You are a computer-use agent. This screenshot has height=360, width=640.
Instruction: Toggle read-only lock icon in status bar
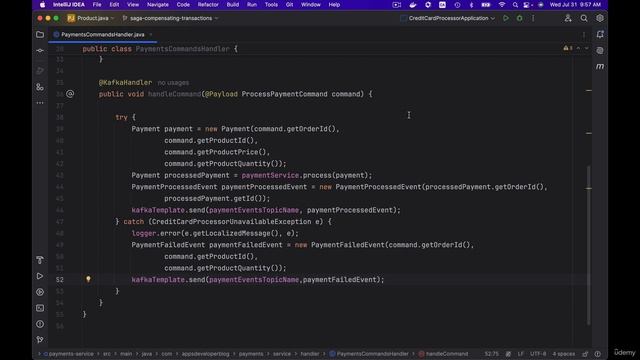click(x=585, y=354)
